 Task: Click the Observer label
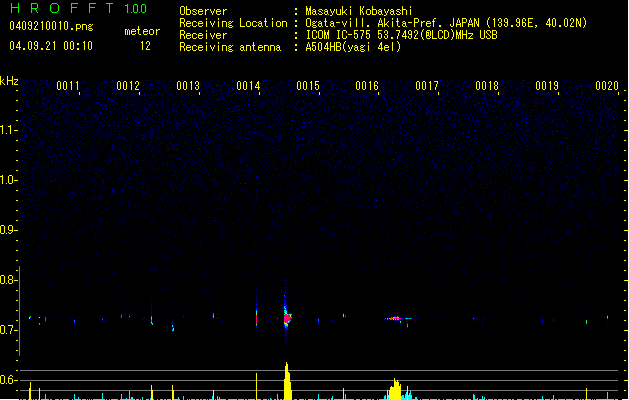[203, 11]
